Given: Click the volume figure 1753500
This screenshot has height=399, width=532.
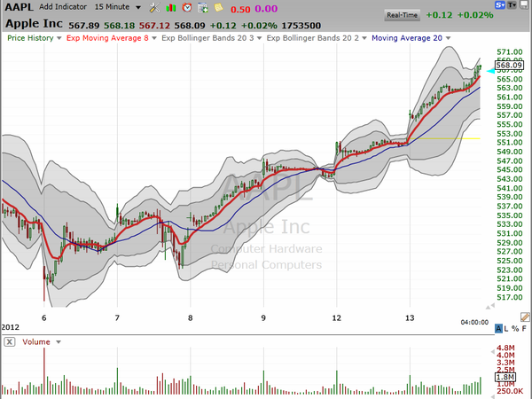Looking at the screenshot, I should point(301,26).
